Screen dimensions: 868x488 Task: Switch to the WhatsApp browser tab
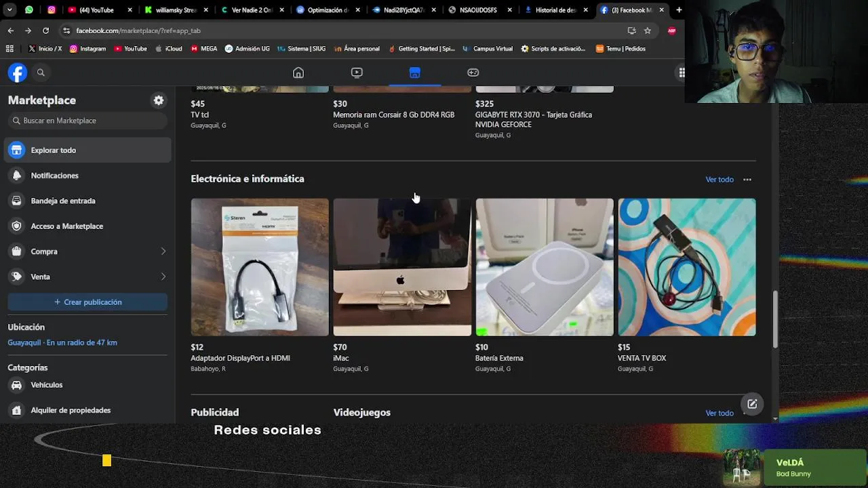(29, 10)
